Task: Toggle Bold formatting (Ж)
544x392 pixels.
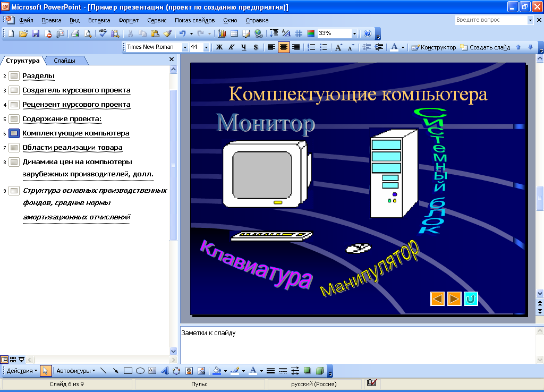Action: coord(219,47)
